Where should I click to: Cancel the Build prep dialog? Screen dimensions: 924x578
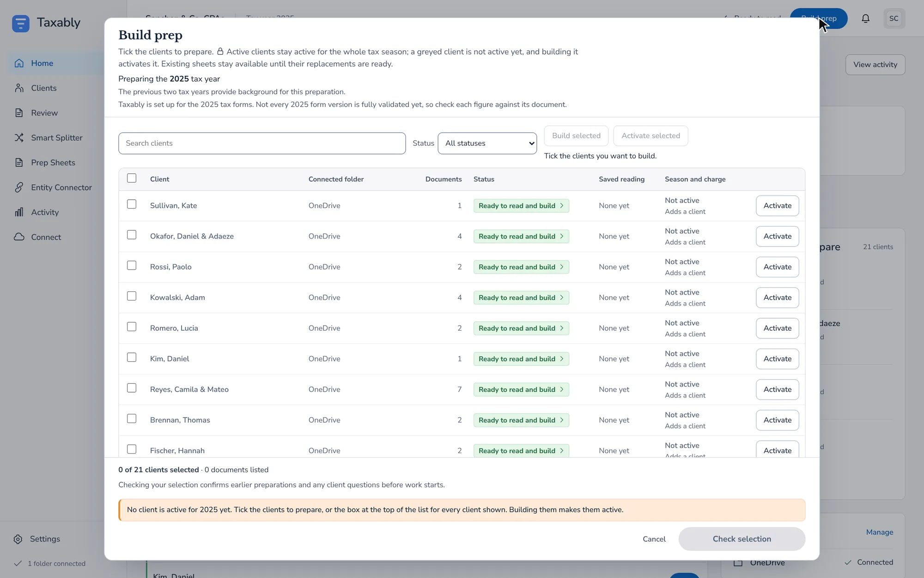654,539
